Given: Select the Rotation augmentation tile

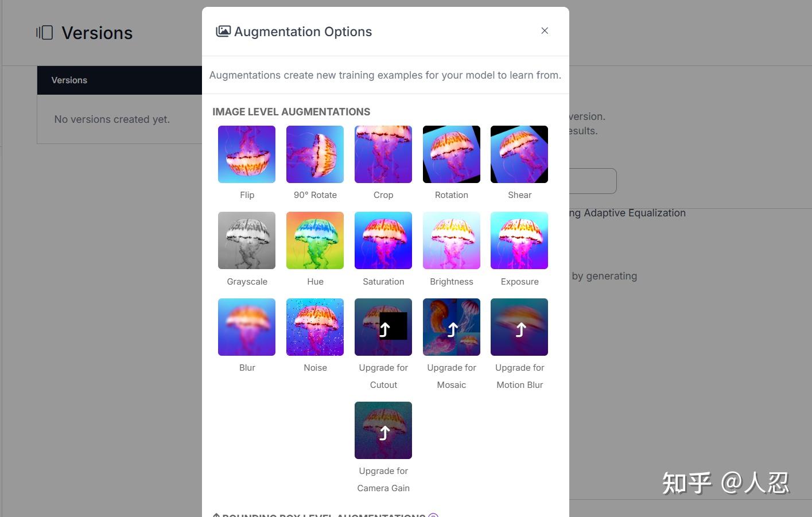Looking at the screenshot, I should [x=452, y=154].
